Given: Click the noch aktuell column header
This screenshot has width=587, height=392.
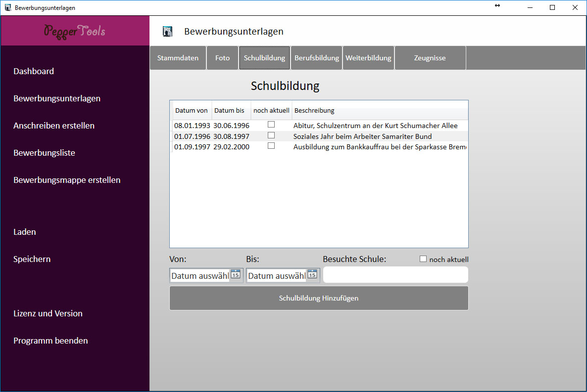Looking at the screenshot, I should click(271, 110).
